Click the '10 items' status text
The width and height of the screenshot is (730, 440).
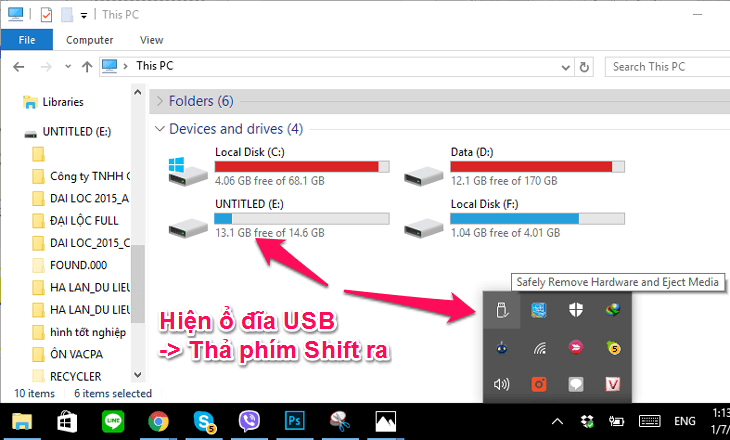34,393
